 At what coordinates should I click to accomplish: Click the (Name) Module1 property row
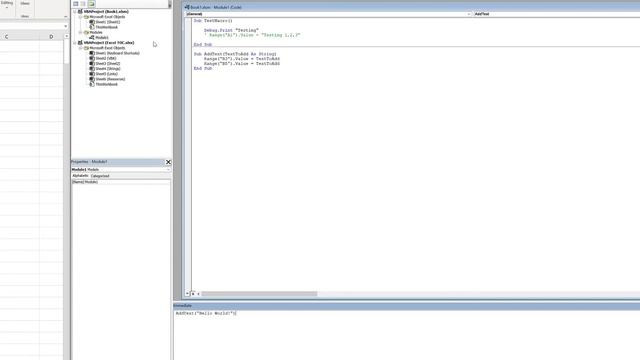point(121,182)
